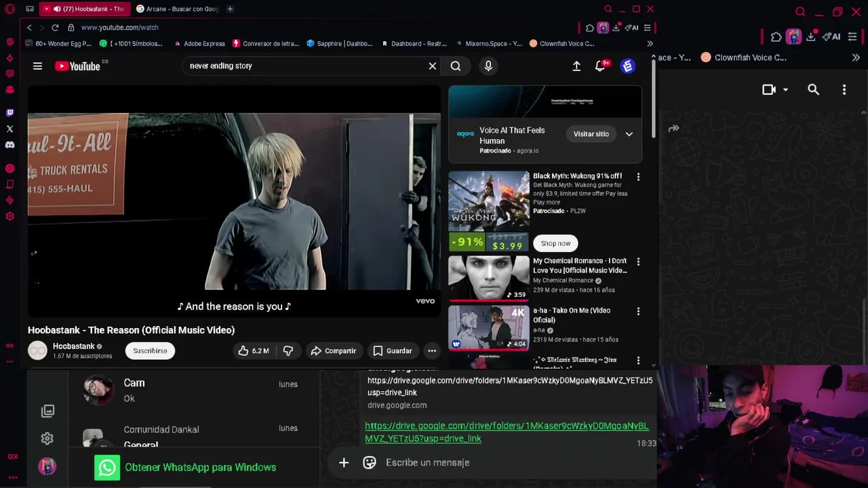Click Shop now on Wukong ad
Screen dimensions: 868x488
point(555,243)
